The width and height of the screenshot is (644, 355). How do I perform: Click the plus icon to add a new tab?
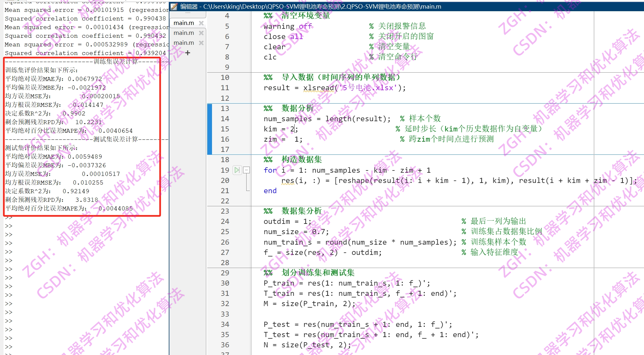tap(188, 53)
